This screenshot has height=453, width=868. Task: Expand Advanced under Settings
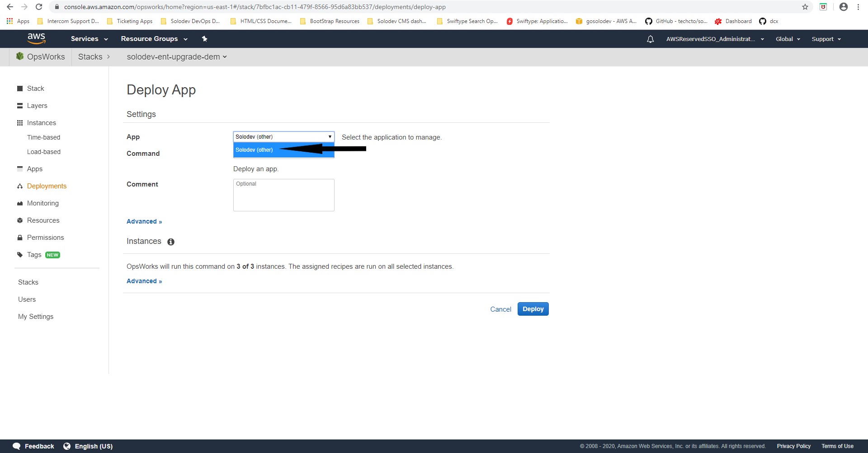[144, 221]
